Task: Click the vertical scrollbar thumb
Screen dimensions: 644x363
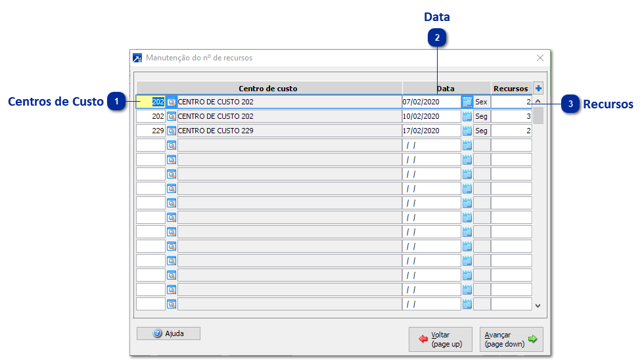Action: tap(538, 116)
